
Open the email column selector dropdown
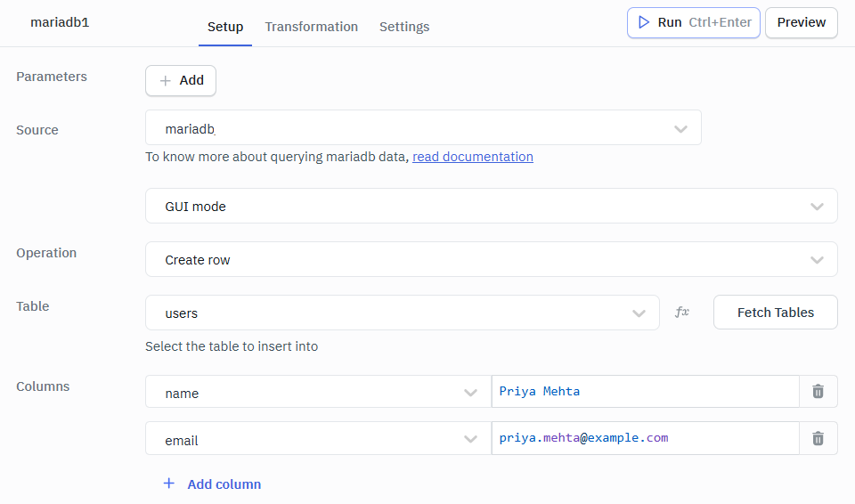(x=319, y=438)
